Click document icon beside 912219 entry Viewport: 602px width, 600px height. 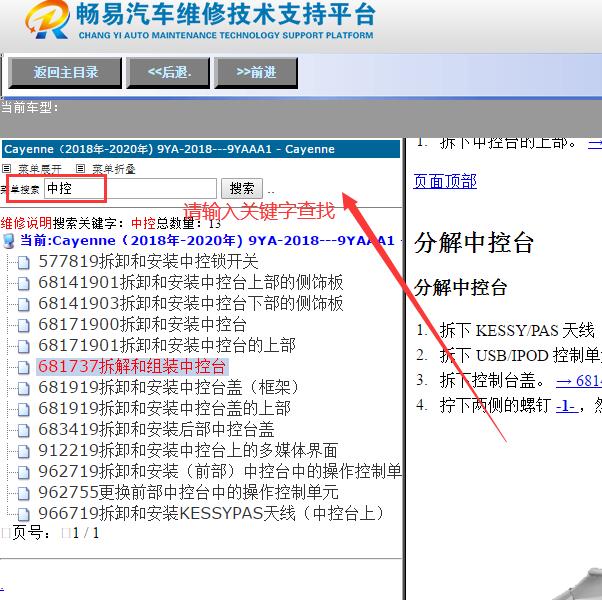23,451
